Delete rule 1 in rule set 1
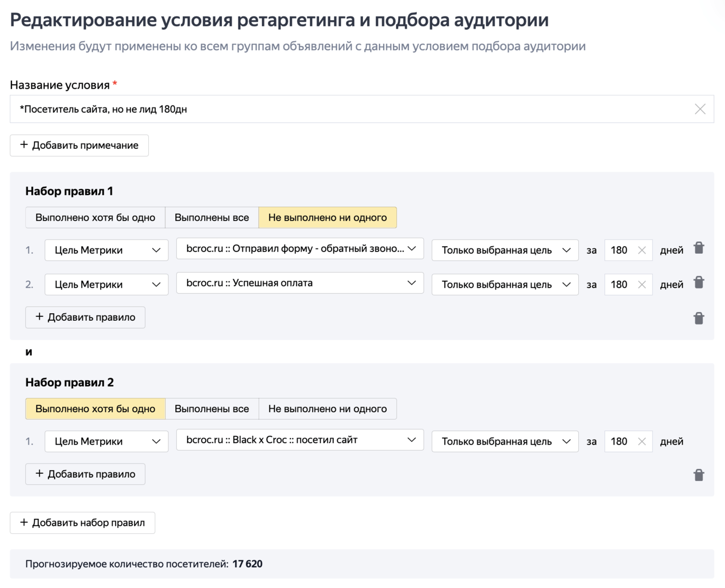 pyautogui.click(x=698, y=248)
